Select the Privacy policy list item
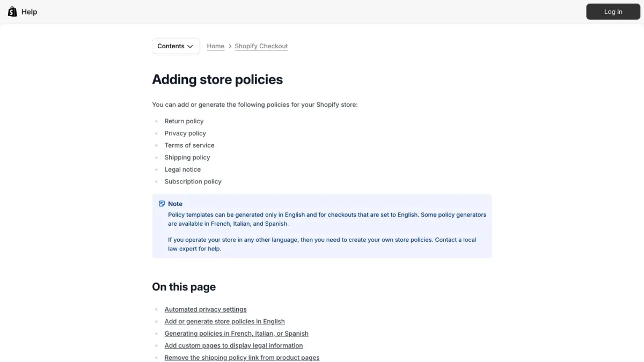The height and width of the screenshot is (362, 644). coord(185,133)
